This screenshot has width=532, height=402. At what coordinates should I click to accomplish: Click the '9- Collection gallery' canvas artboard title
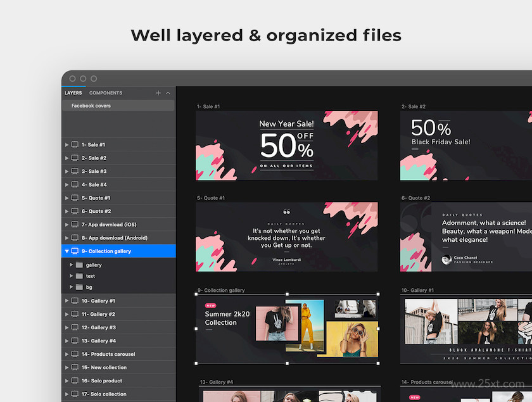pyautogui.click(x=221, y=290)
